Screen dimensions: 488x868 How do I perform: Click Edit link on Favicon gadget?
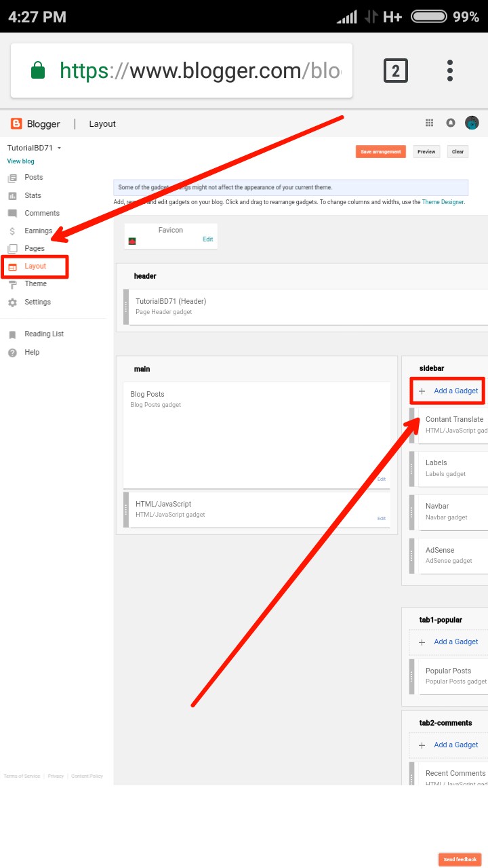pos(208,239)
